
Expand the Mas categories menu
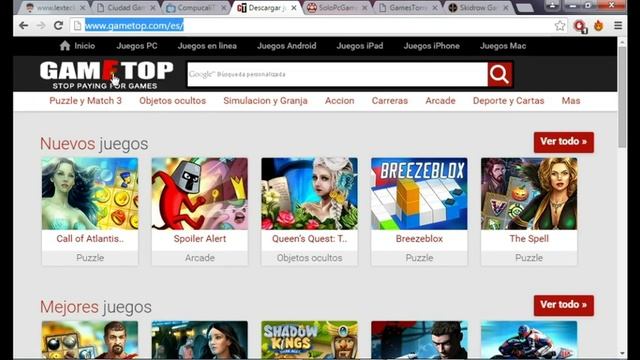(571, 101)
